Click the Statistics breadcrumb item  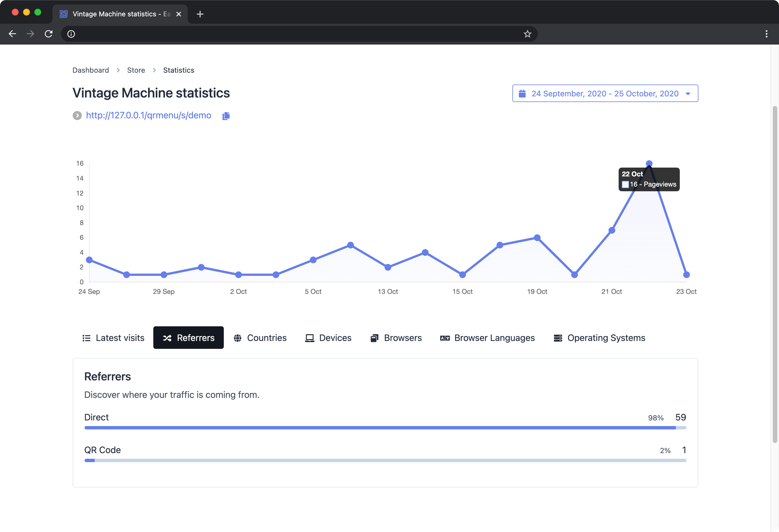(x=179, y=70)
